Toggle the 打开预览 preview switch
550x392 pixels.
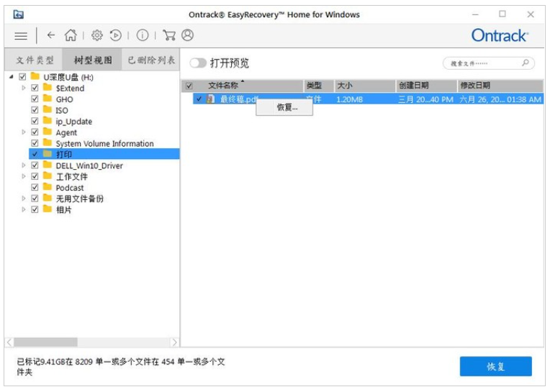pos(198,63)
